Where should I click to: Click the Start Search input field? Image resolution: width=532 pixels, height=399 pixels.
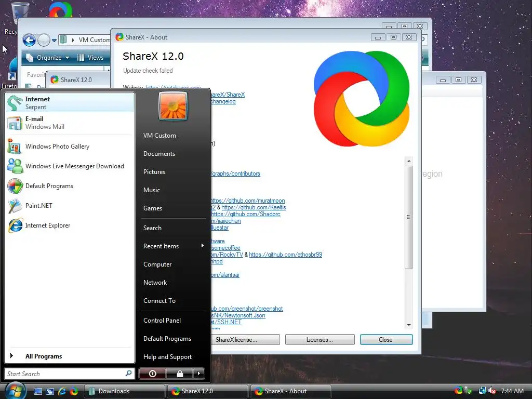(64, 374)
